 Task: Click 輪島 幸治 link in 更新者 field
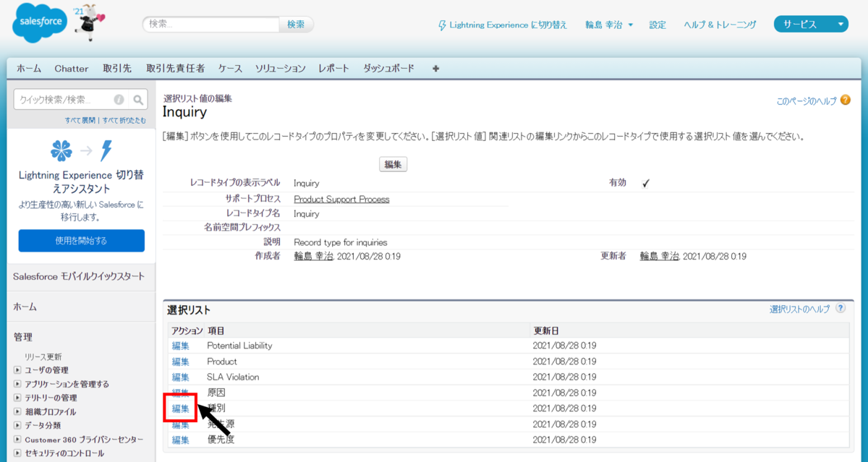(x=660, y=256)
